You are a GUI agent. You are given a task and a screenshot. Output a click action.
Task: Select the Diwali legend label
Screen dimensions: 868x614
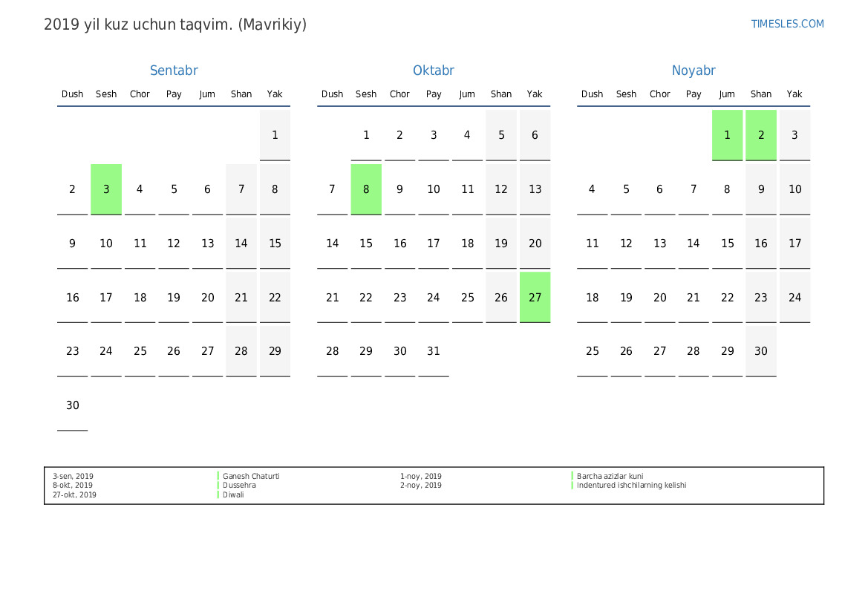[x=233, y=495]
